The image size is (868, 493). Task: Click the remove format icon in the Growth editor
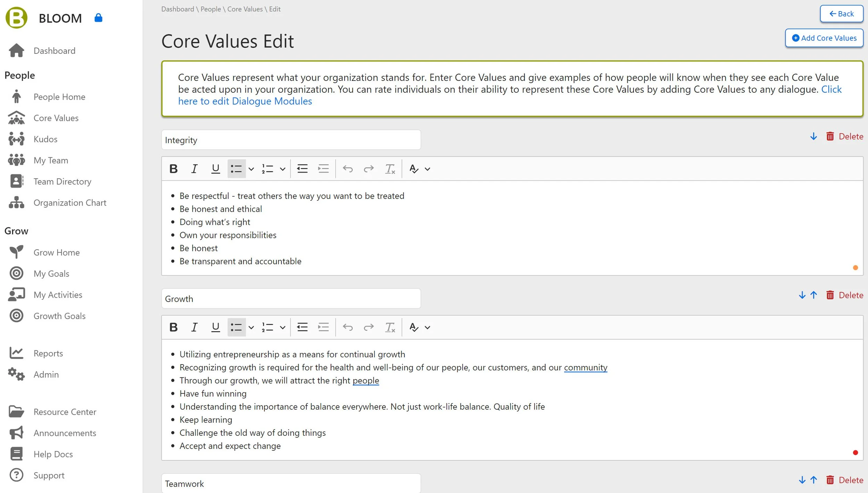(x=390, y=327)
